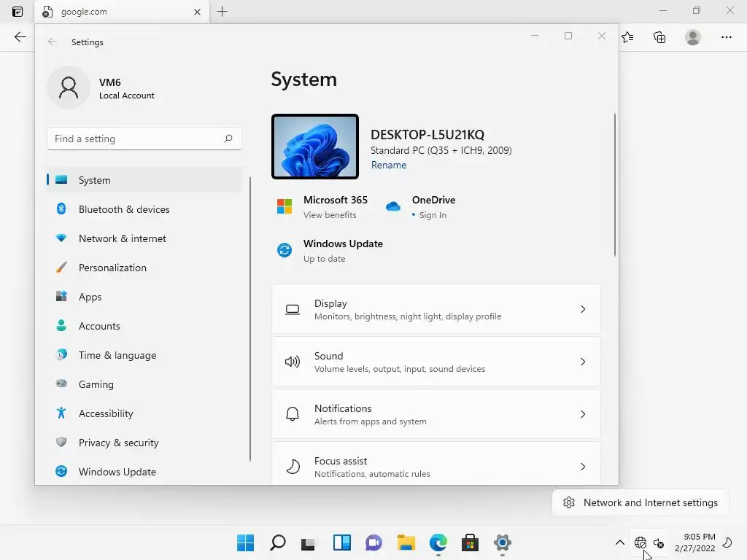Click the muted volume tray icon
The image size is (747, 560).
point(659,542)
